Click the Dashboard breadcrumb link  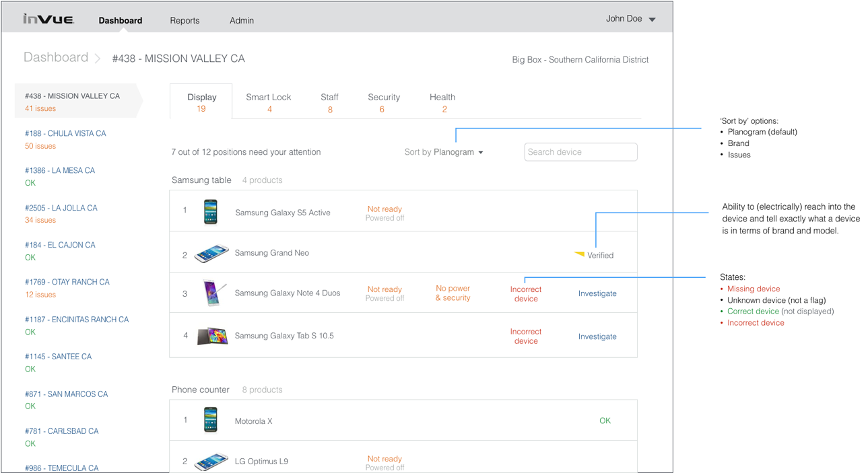click(x=56, y=57)
